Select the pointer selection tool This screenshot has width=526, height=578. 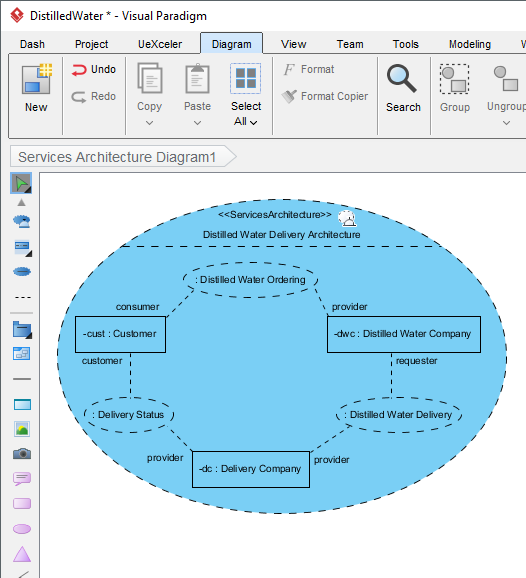click(x=21, y=183)
